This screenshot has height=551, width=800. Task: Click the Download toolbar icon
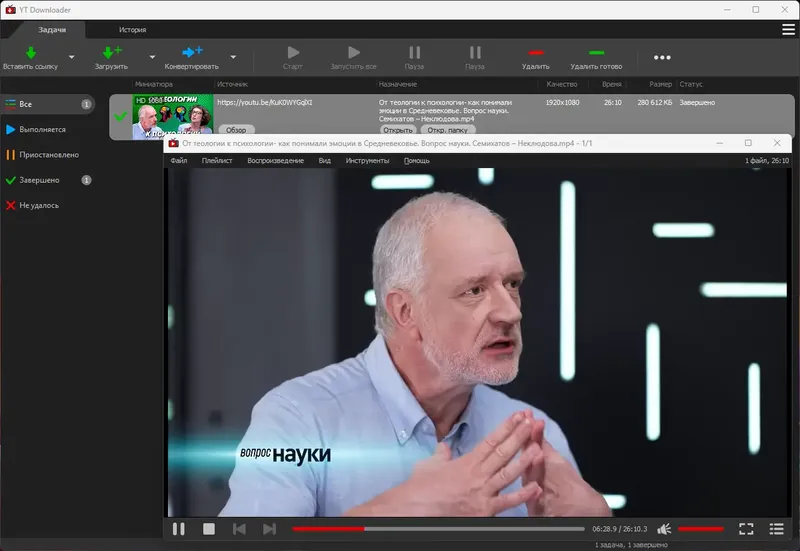pyautogui.click(x=112, y=52)
